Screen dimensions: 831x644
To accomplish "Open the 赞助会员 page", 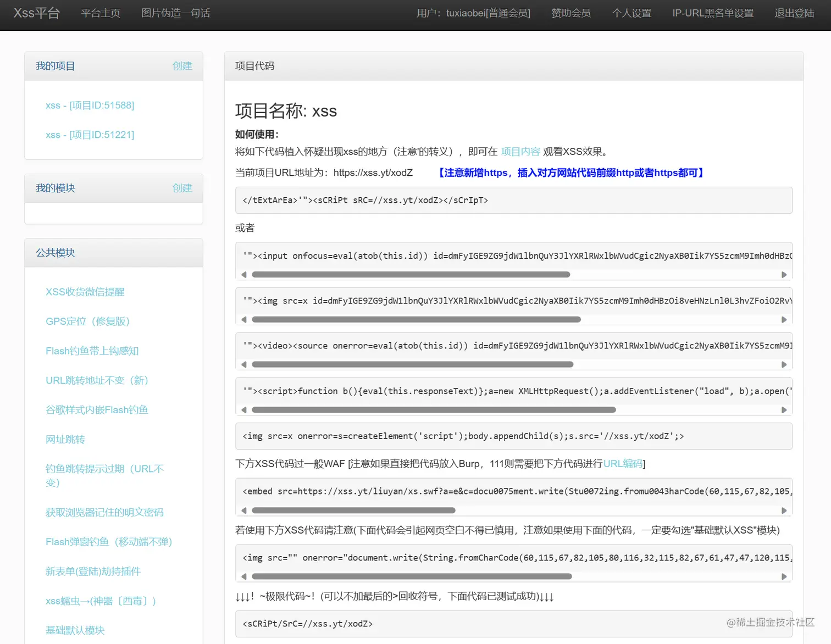I will click(571, 13).
